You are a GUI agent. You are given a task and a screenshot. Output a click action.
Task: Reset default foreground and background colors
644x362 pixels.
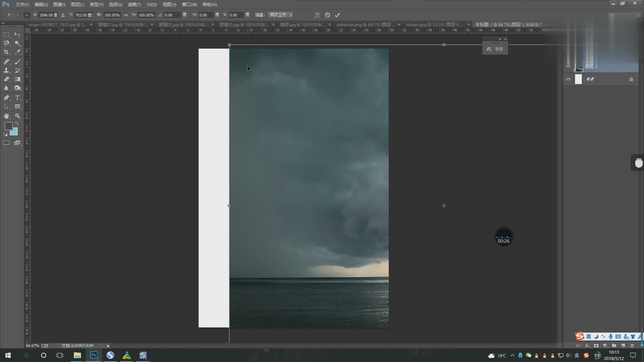click(6, 134)
